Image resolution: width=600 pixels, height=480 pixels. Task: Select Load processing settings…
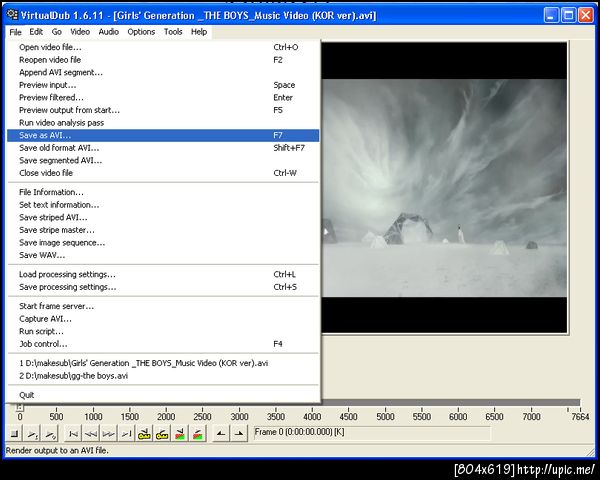tap(163, 274)
